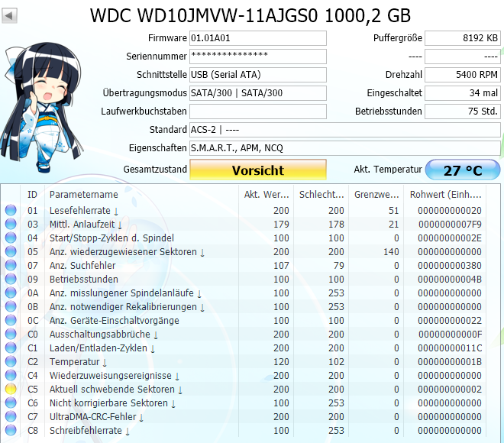The image size is (504, 443).
Task: Click the Rohwert column header
Action: 445,195
